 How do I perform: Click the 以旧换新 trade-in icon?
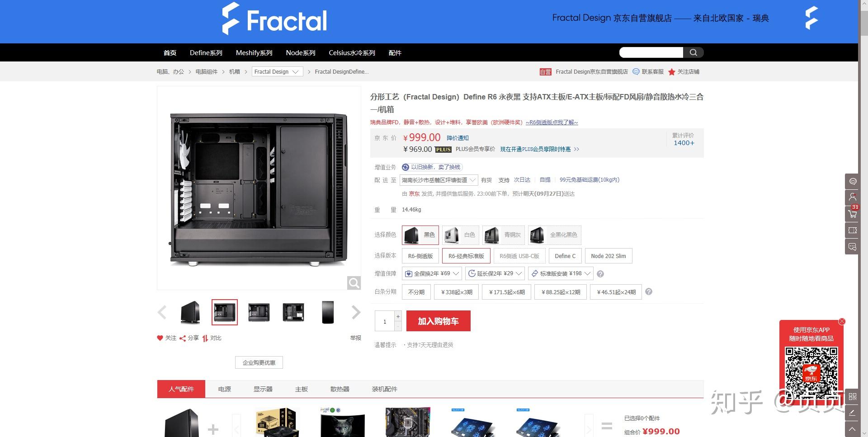406,167
